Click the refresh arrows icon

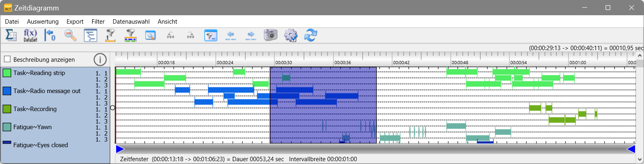[x=311, y=35]
